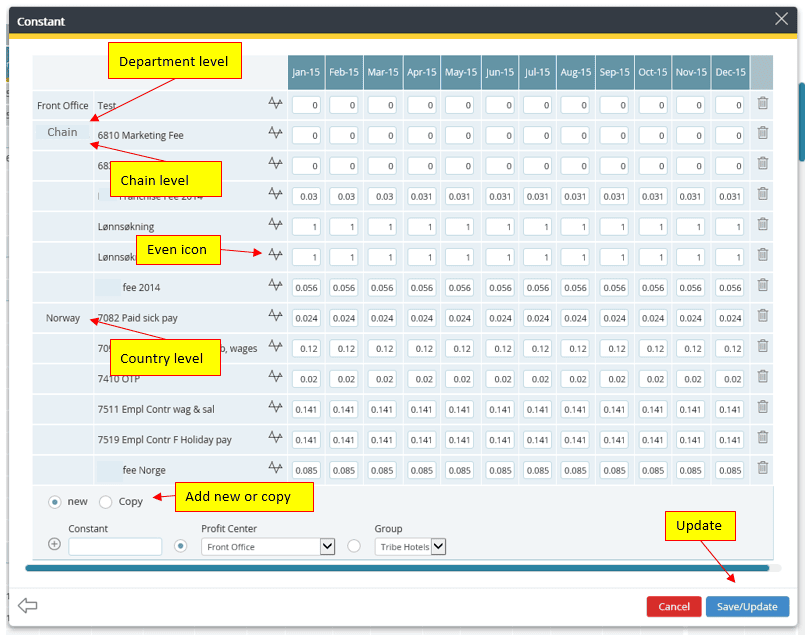Select the "new" radio button
This screenshot has height=635, width=805.
click(x=54, y=501)
